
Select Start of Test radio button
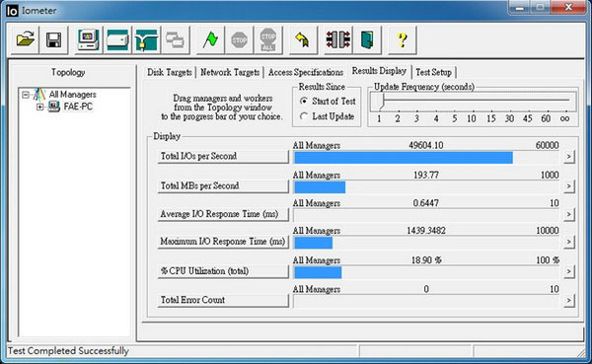coord(304,102)
